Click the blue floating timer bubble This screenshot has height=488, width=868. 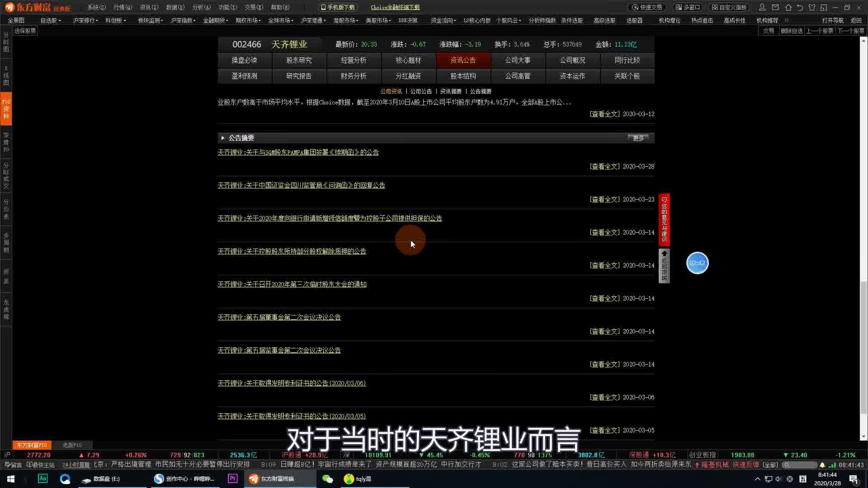[x=697, y=263]
